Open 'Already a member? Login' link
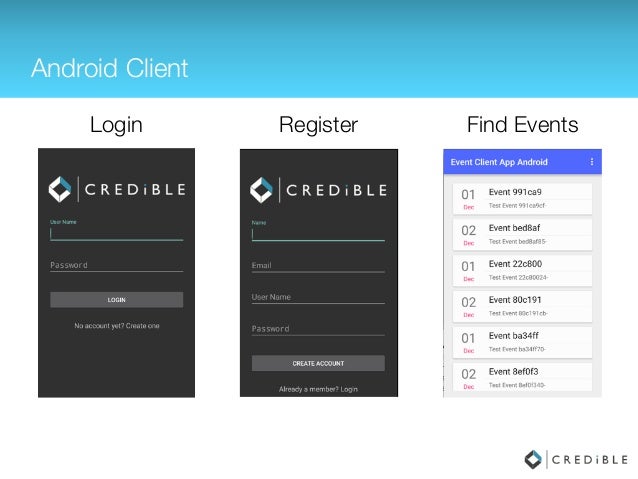The image size is (638, 479). coord(318,389)
